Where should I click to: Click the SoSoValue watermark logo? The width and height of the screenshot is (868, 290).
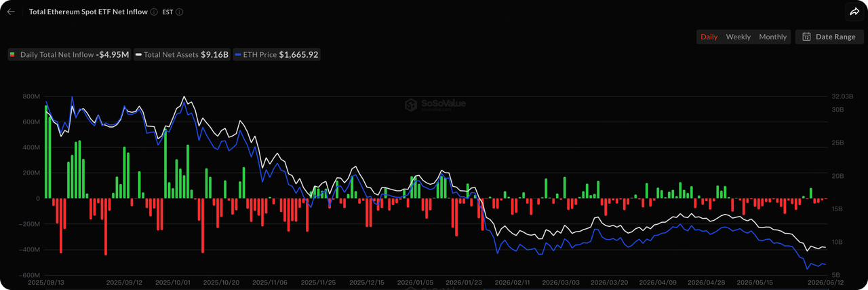435,105
